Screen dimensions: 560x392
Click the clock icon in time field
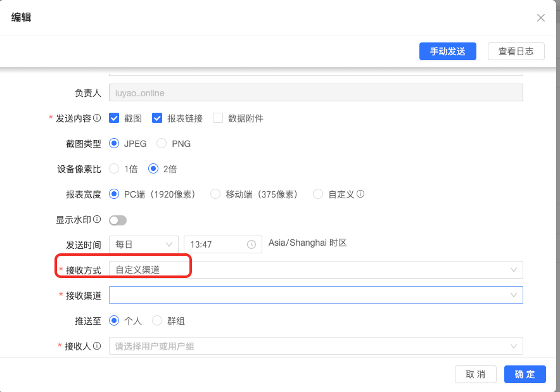tap(251, 244)
